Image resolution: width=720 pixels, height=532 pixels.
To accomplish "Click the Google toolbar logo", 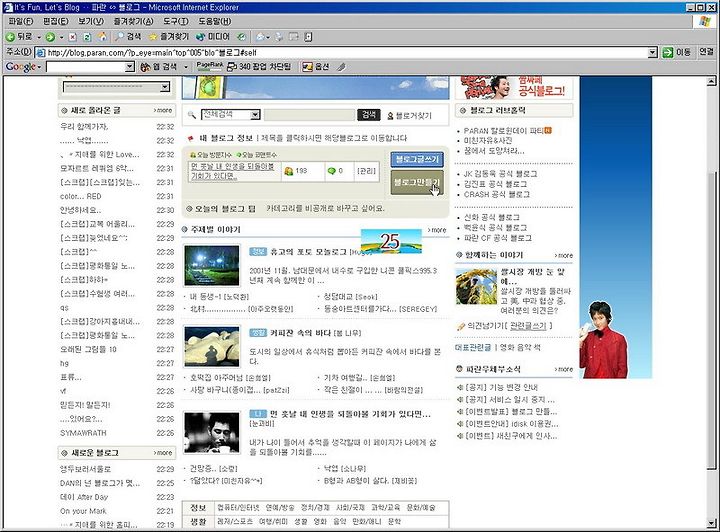I will point(21,67).
